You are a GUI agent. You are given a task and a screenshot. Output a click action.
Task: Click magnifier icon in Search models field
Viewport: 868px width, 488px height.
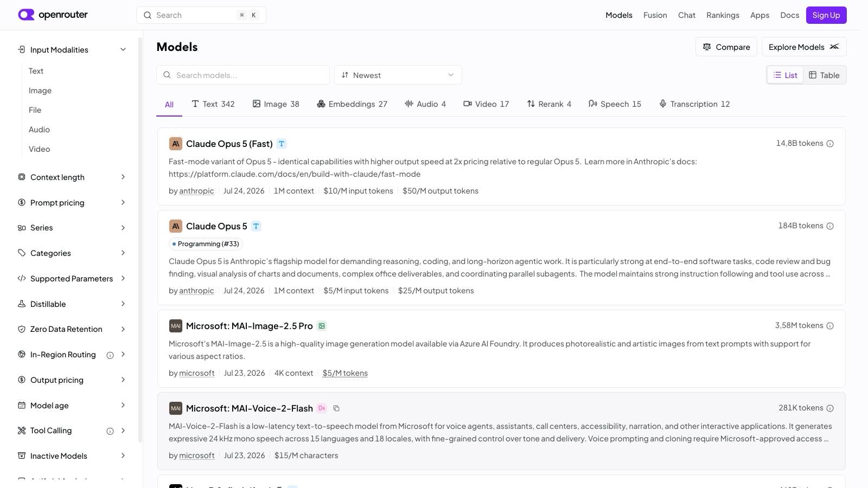pyautogui.click(x=167, y=75)
